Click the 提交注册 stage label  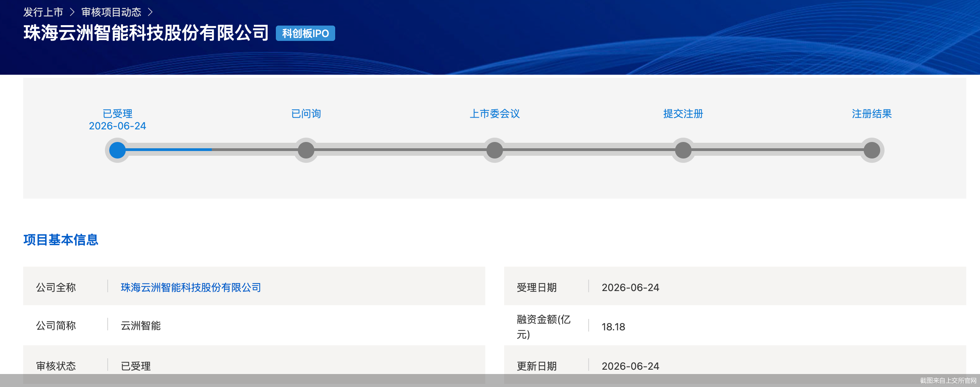[x=683, y=114]
